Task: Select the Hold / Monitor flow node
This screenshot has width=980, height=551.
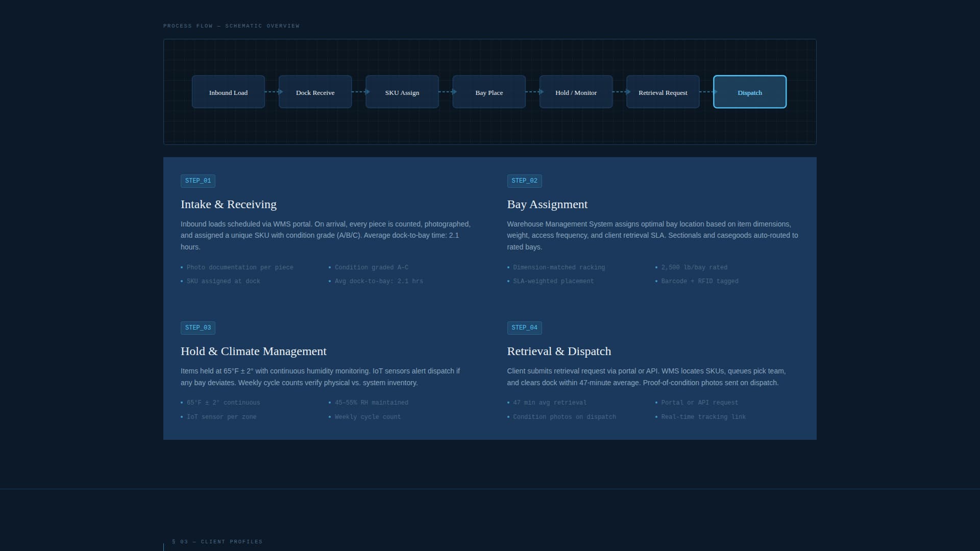Action: (x=576, y=92)
